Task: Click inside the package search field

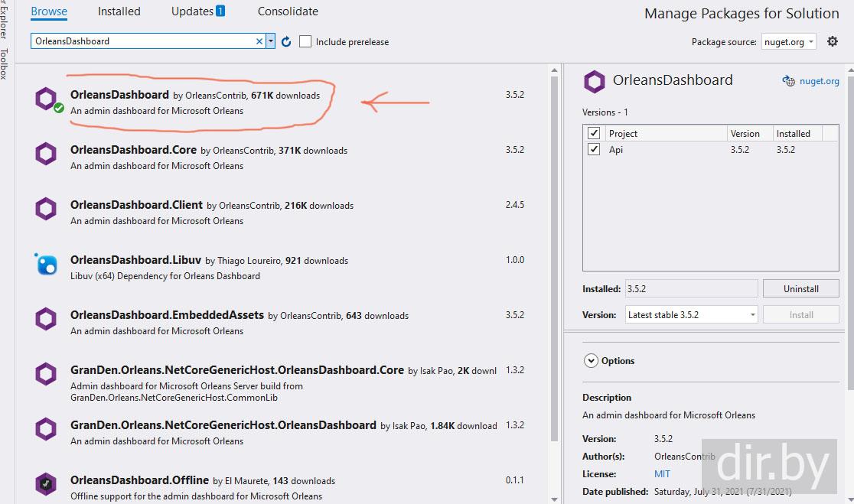Action: coord(144,41)
